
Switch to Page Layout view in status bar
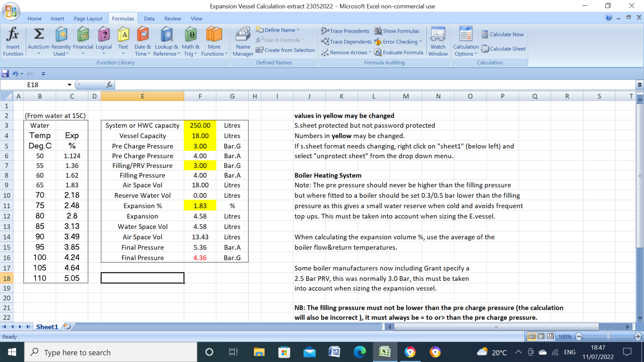coord(541,336)
